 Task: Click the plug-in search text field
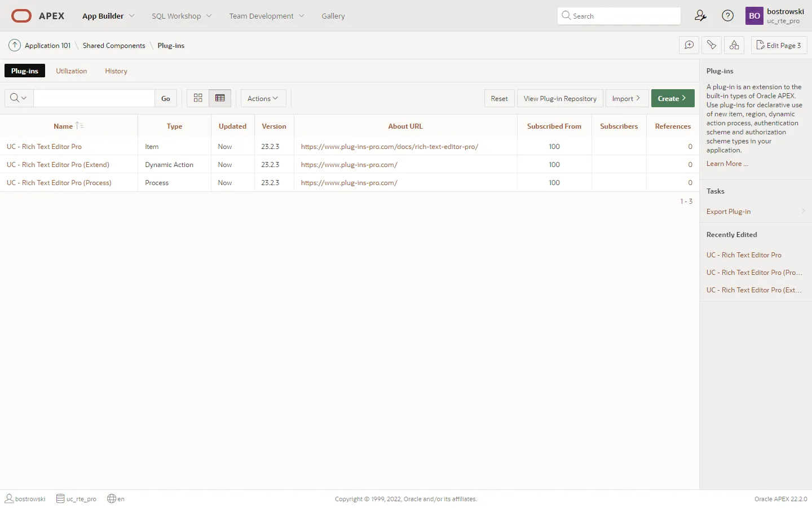94,98
